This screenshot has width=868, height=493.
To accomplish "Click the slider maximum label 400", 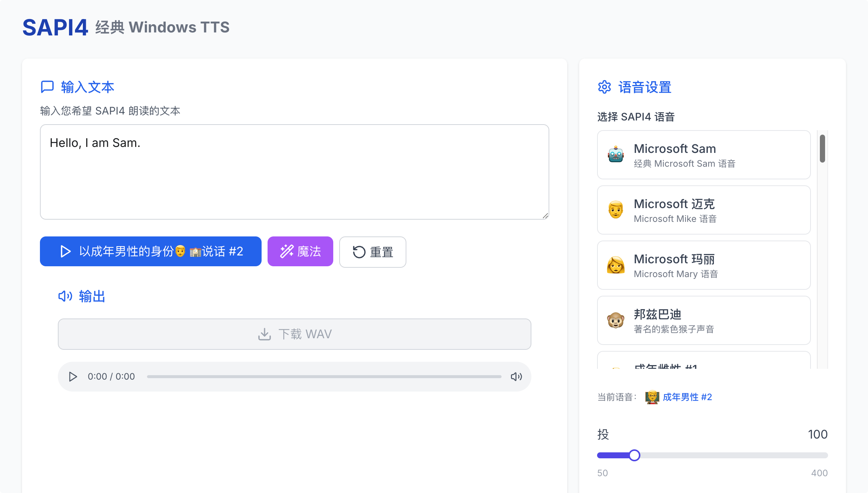I will [819, 473].
